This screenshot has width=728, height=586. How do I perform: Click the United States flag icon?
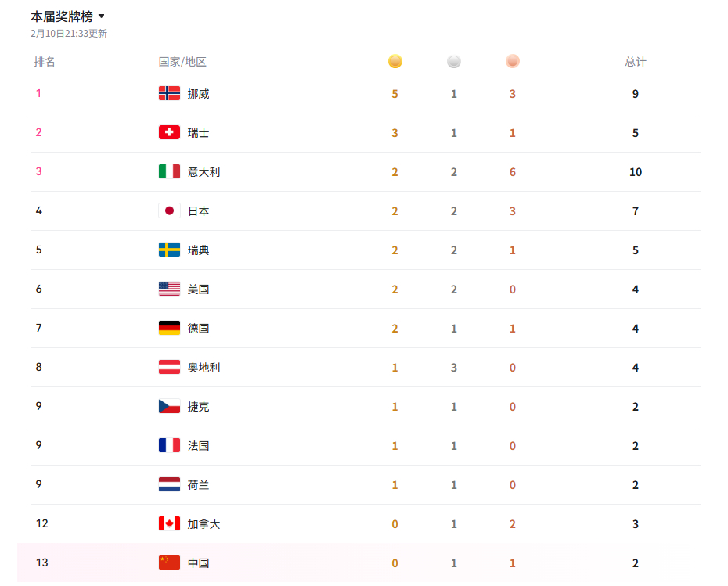coord(169,289)
